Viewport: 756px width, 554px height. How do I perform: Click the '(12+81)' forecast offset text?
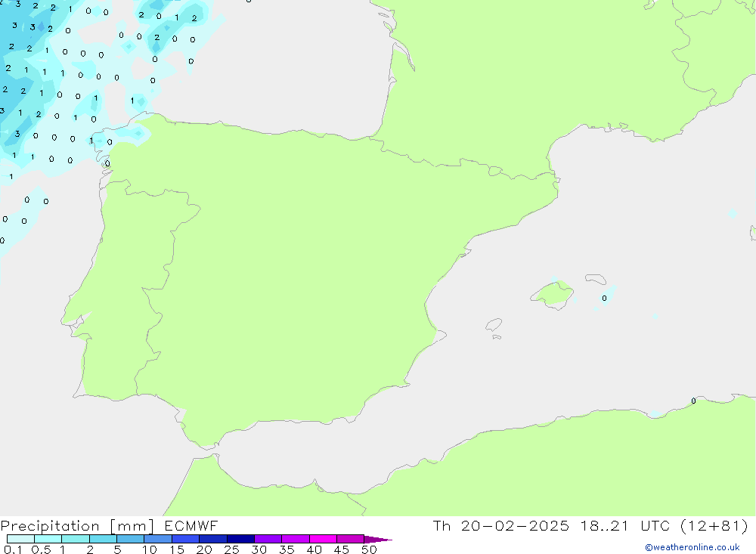point(714,525)
